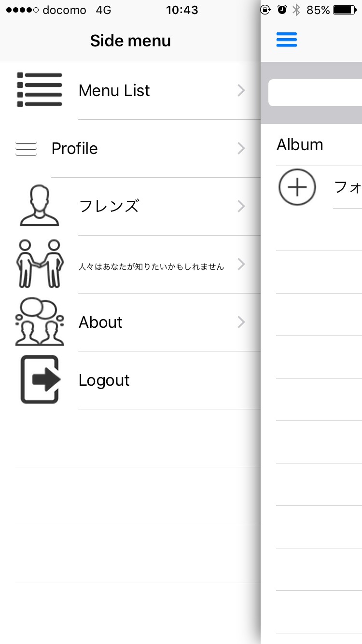Tap the handshake people icon
Screen dimensions: 362x644
pyautogui.click(x=40, y=264)
